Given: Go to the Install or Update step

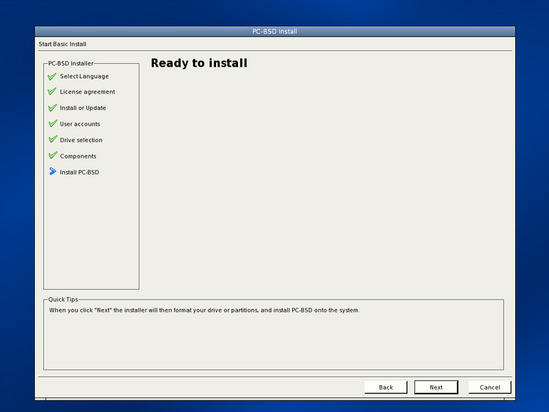Looking at the screenshot, I should [x=83, y=108].
